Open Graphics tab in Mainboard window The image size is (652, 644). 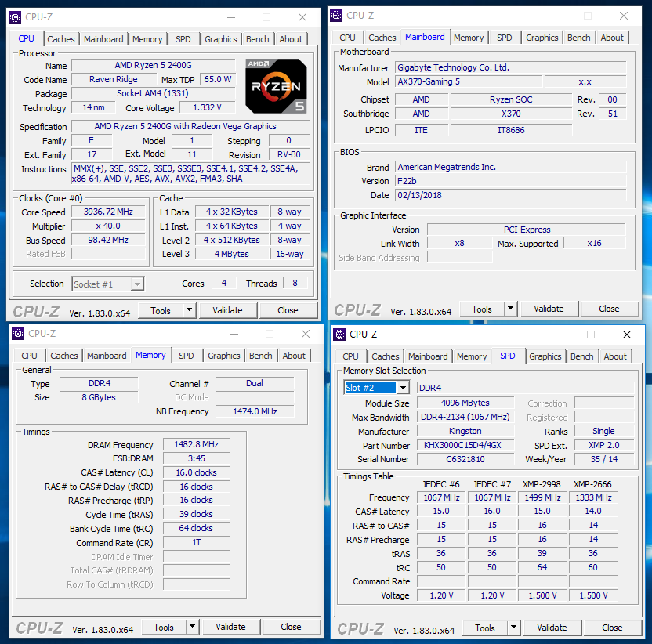[542, 38]
